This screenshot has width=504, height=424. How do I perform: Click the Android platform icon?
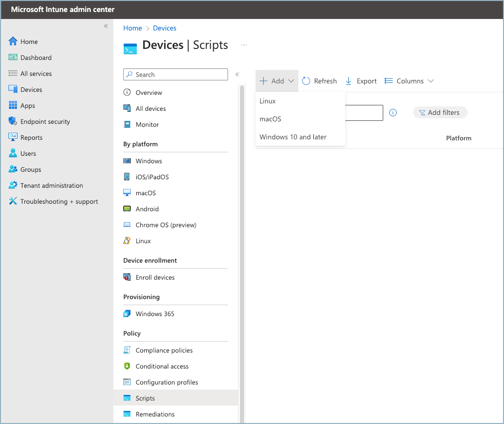point(127,209)
